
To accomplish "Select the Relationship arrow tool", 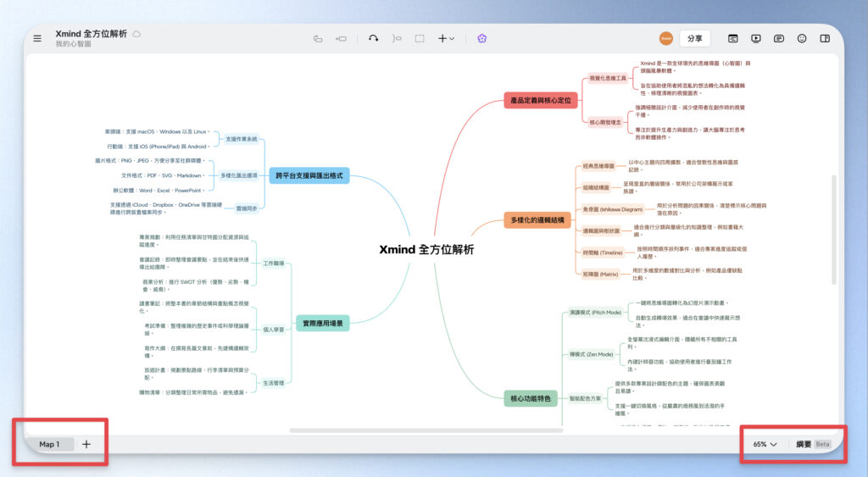I will [x=374, y=39].
